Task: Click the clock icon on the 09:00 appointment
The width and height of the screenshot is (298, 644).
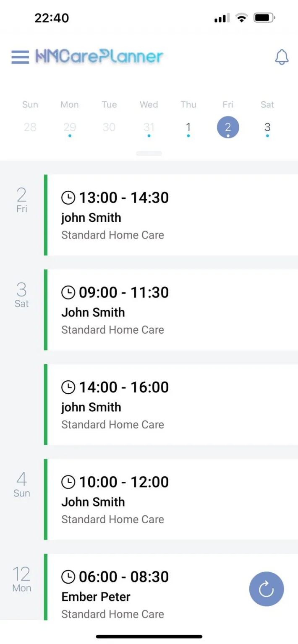Action: pyautogui.click(x=68, y=292)
